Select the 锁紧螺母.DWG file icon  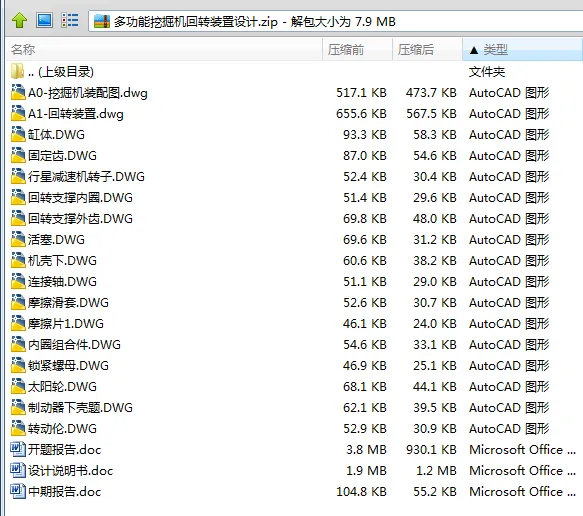coord(18,365)
